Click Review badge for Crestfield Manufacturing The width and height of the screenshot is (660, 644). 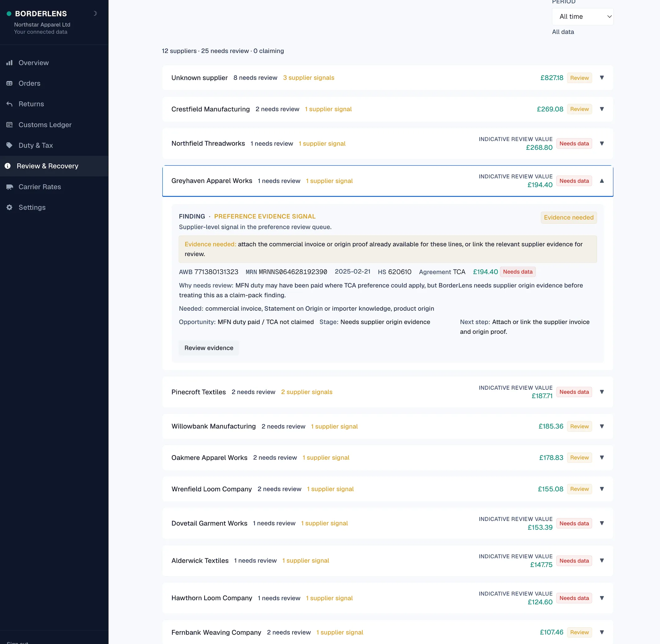tap(579, 109)
